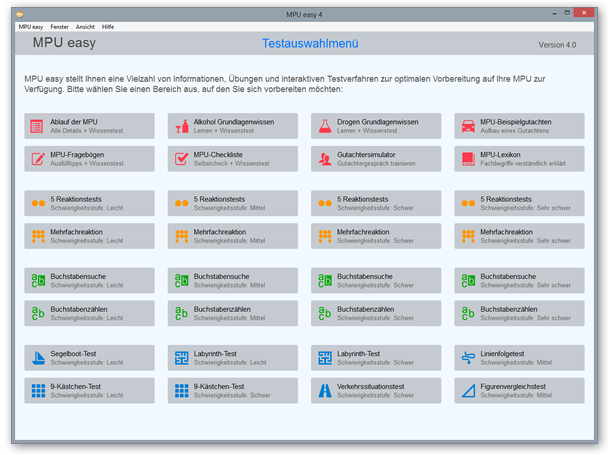
Task: Start the 9-Kästchen-Test at Schwer difficulty
Action: pyautogui.click(x=232, y=390)
